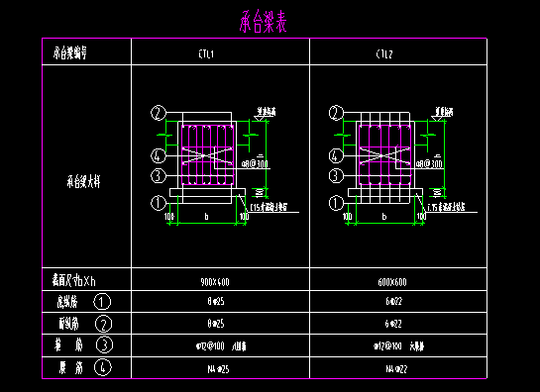Click the CTL1 column header

point(207,54)
